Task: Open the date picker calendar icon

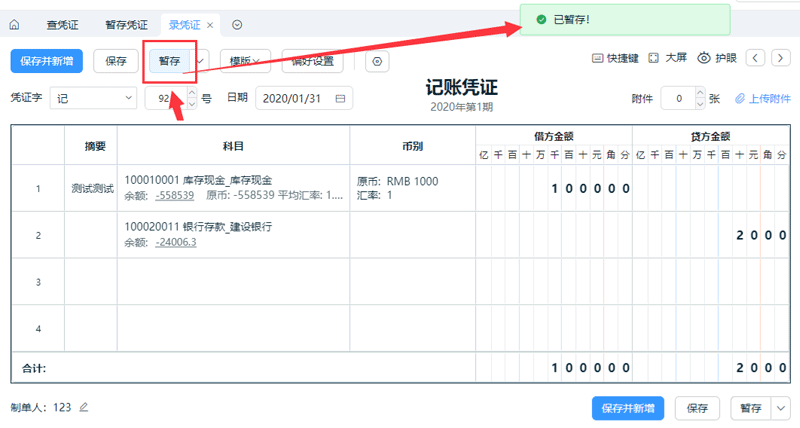Action: point(340,98)
